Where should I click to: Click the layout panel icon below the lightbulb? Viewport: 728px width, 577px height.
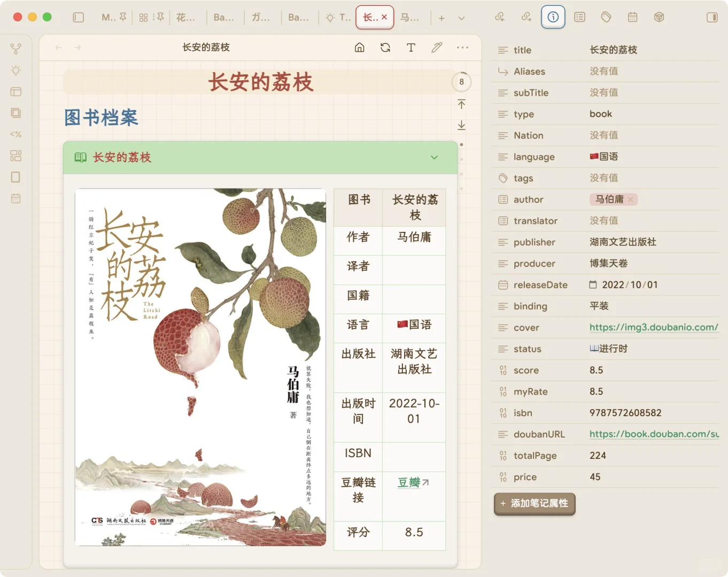point(16,92)
